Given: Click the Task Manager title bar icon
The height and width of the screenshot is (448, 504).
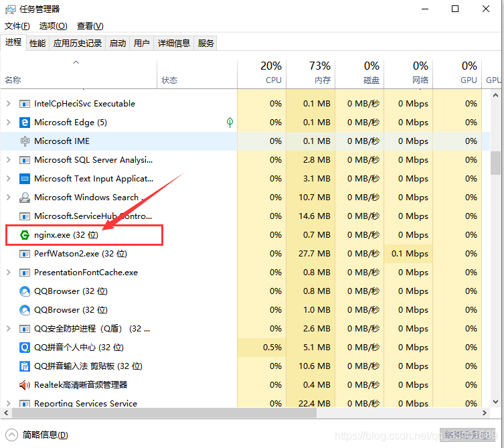Looking at the screenshot, I should coord(10,9).
